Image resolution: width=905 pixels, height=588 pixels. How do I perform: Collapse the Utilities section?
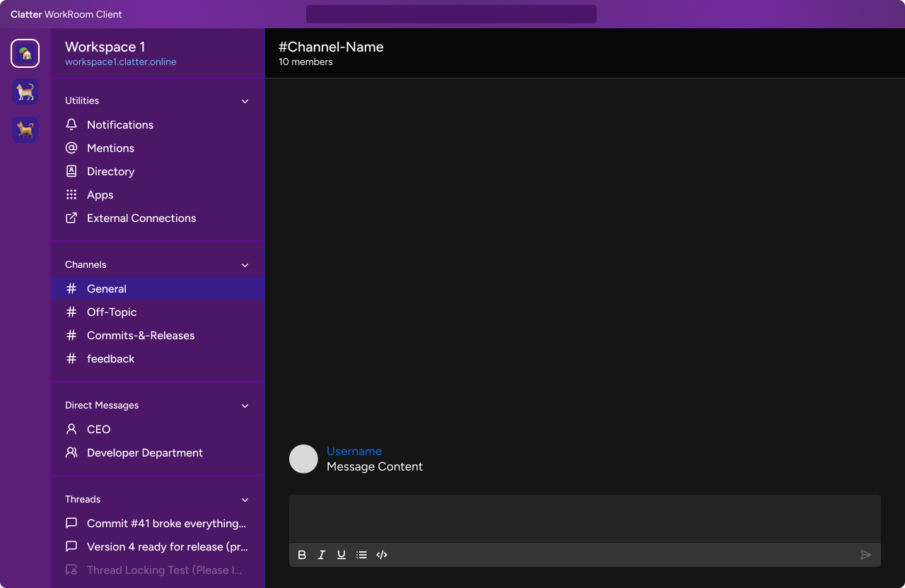(x=245, y=101)
